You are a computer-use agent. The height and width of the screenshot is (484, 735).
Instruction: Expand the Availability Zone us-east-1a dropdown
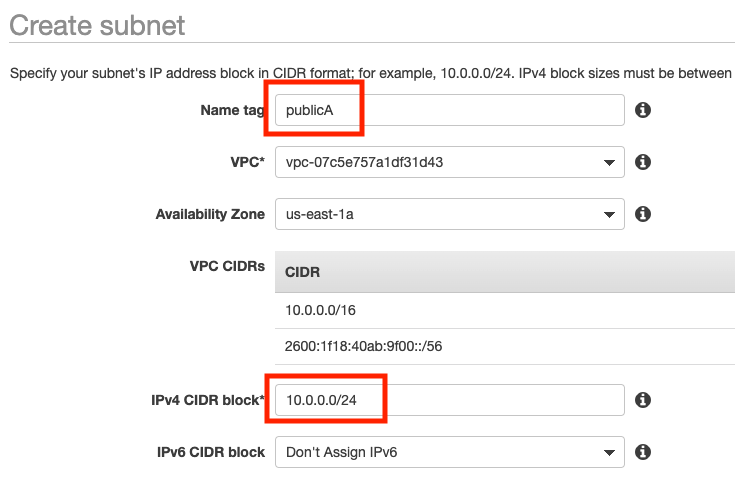pos(449,213)
